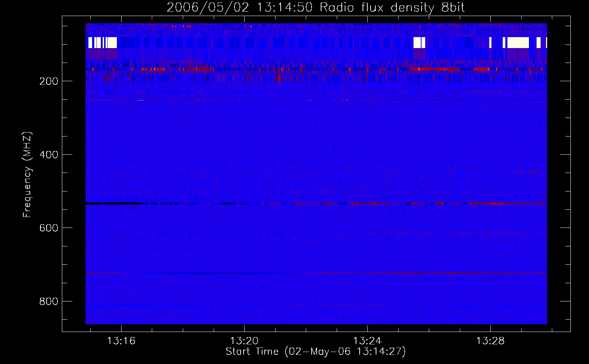Click the 13:24 time tick label
Screen dimensions: 589x364
pos(368,341)
